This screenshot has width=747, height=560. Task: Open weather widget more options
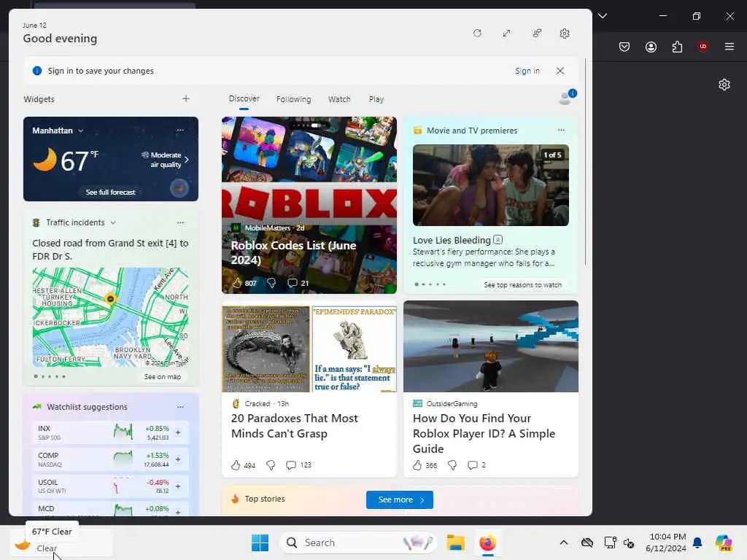click(x=180, y=130)
